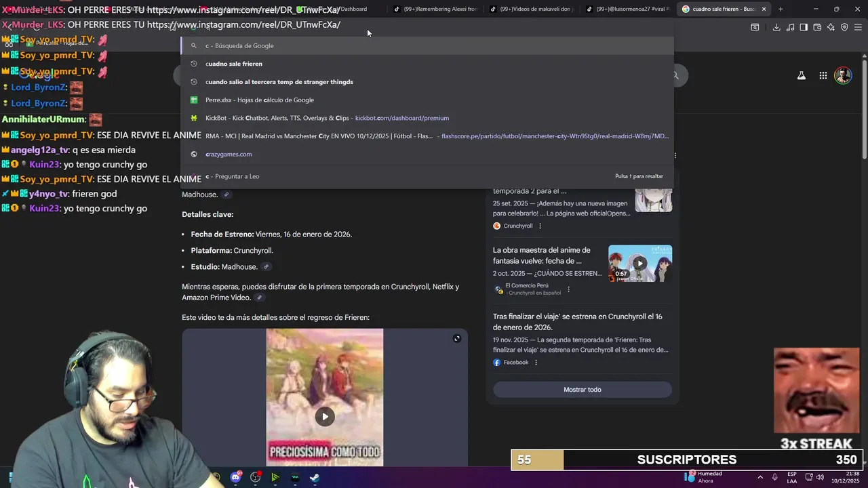Open the three-dot menu above source cards
This screenshot has height=488, width=868.
click(x=675, y=155)
